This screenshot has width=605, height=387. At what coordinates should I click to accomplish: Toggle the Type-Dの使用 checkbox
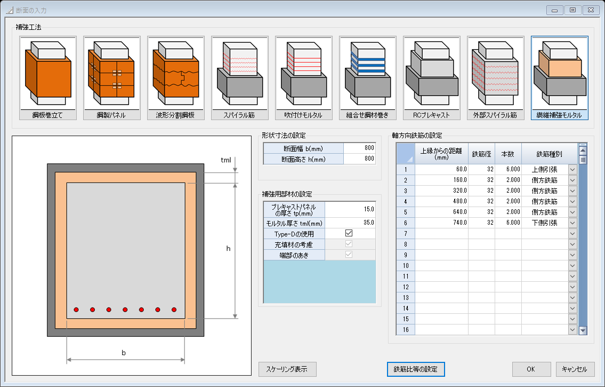tap(349, 233)
